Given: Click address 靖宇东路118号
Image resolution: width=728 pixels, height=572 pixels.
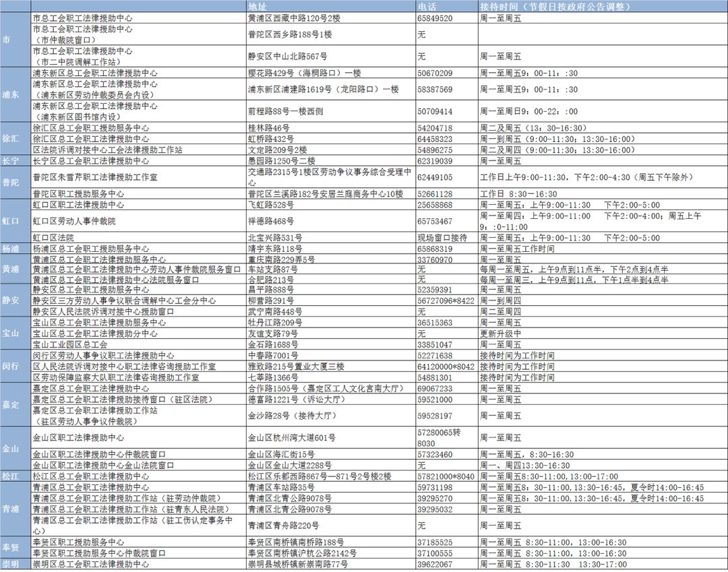Looking at the screenshot, I should [275, 249].
